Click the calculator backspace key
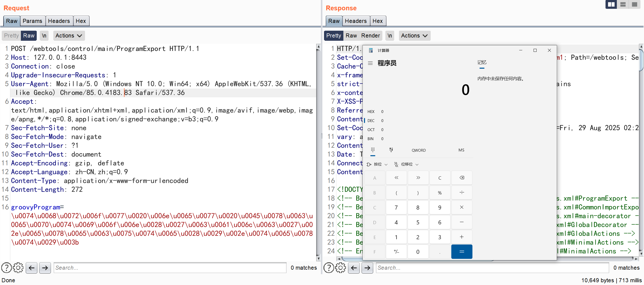 [x=462, y=178]
